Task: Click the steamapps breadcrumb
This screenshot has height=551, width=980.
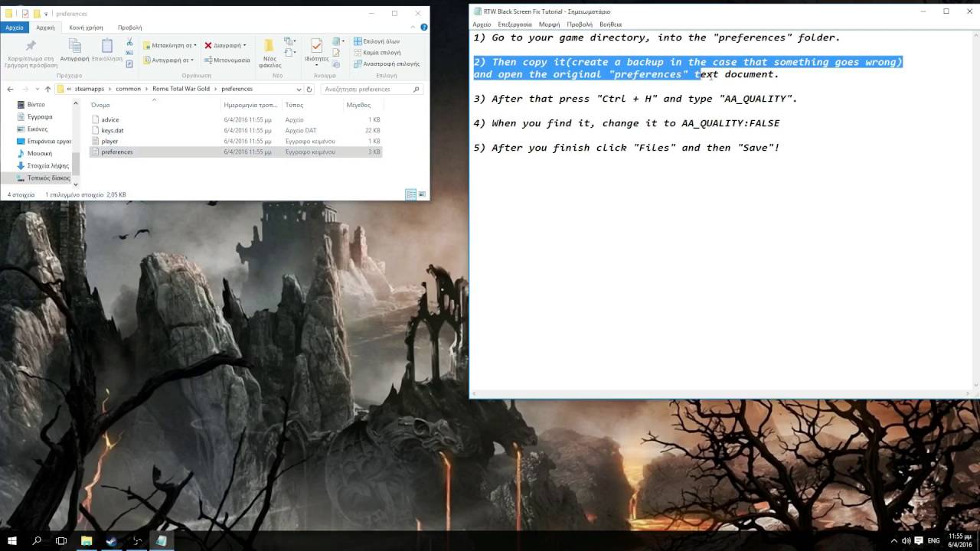Action: (x=90, y=89)
